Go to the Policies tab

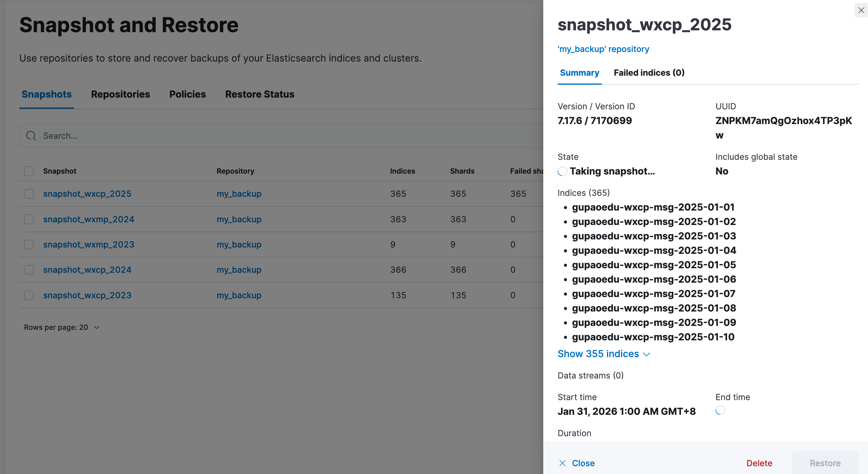point(187,94)
